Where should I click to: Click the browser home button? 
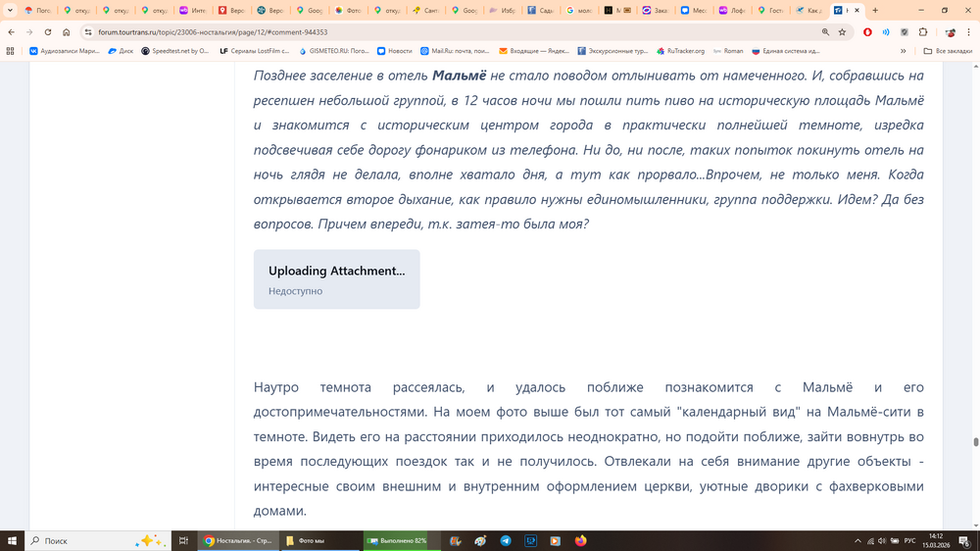(66, 32)
